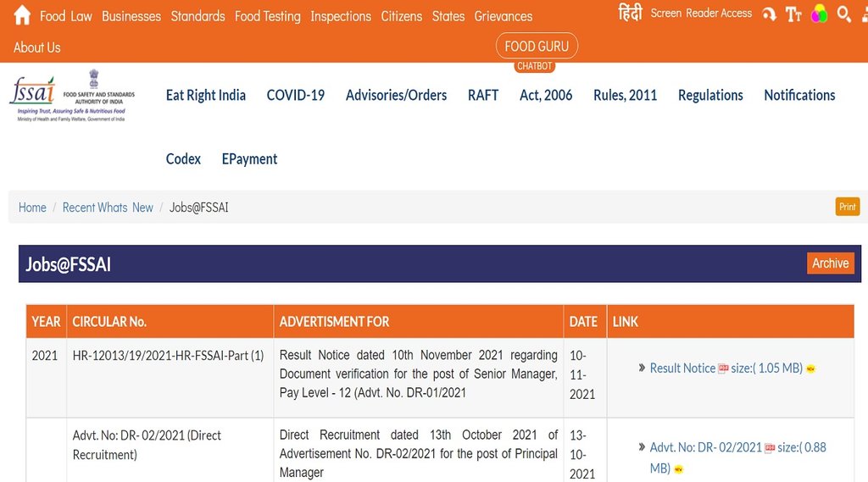This screenshot has width=868, height=482.
Task: Click the FSSAI logo
Action: [x=32, y=95]
